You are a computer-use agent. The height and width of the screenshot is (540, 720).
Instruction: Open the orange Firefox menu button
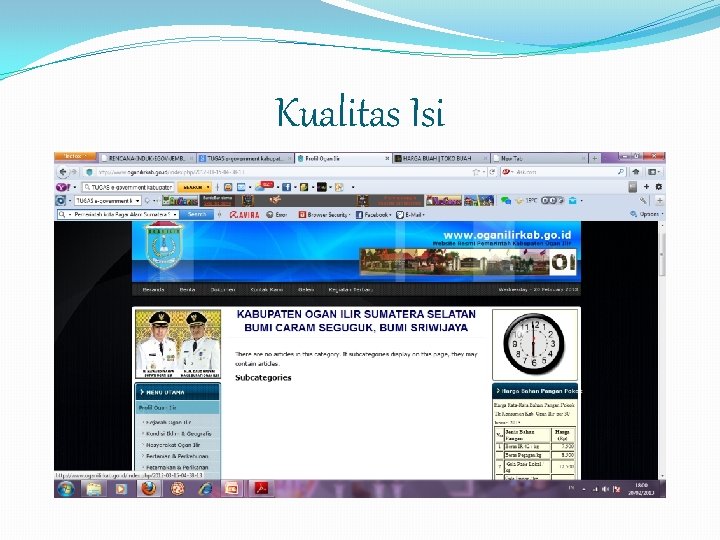pyautogui.click(x=76, y=157)
